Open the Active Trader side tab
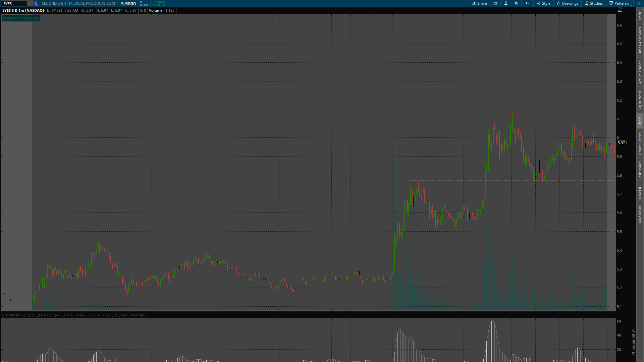Viewport: 644px width, 362px height. (x=640, y=72)
